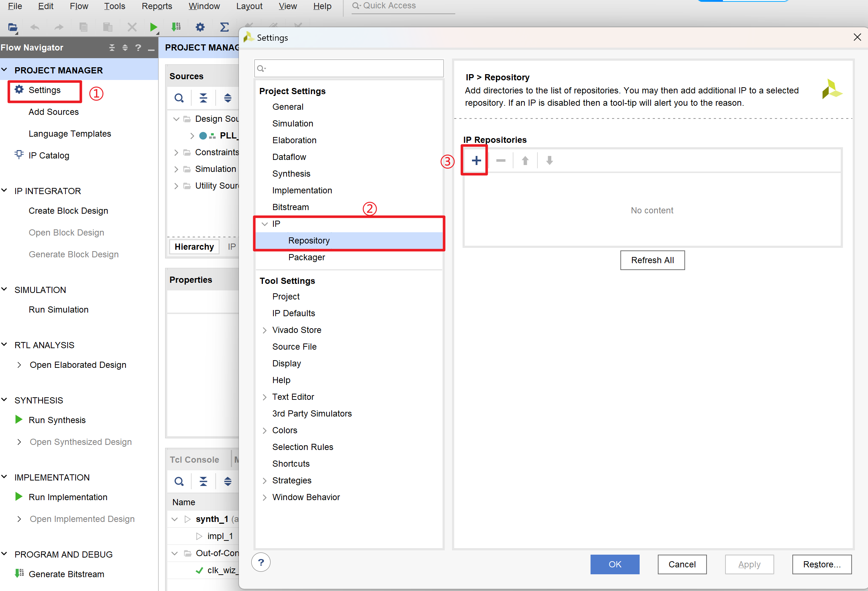Select 3rd Party Simulators setting
Screen dimensions: 868x591
[x=312, y=414]
